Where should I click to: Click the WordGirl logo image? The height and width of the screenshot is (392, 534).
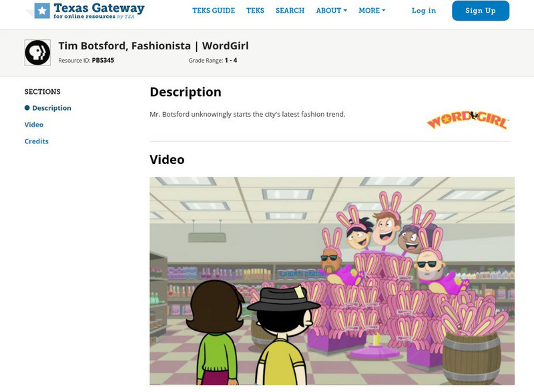[x=468, y=120]
